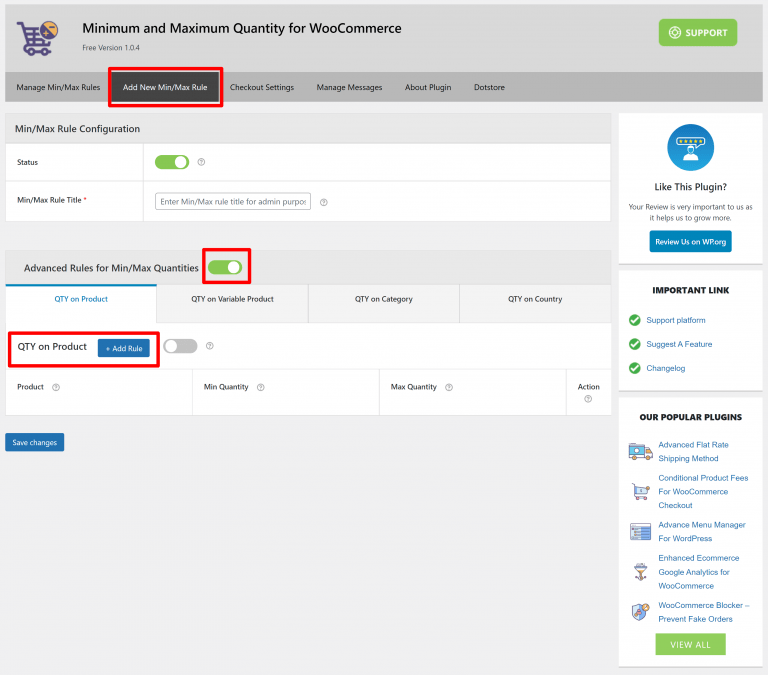
Task: Click the Save changes button
Action: coord(34,442)
